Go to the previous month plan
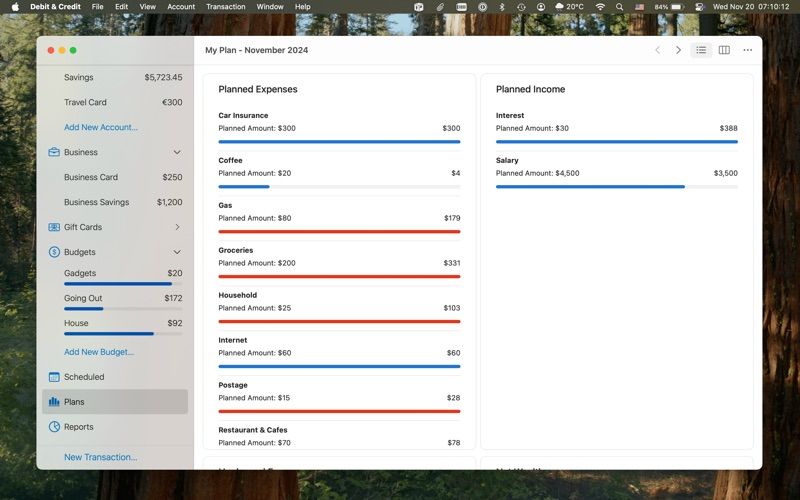800x500 pixels. (658, 50)
